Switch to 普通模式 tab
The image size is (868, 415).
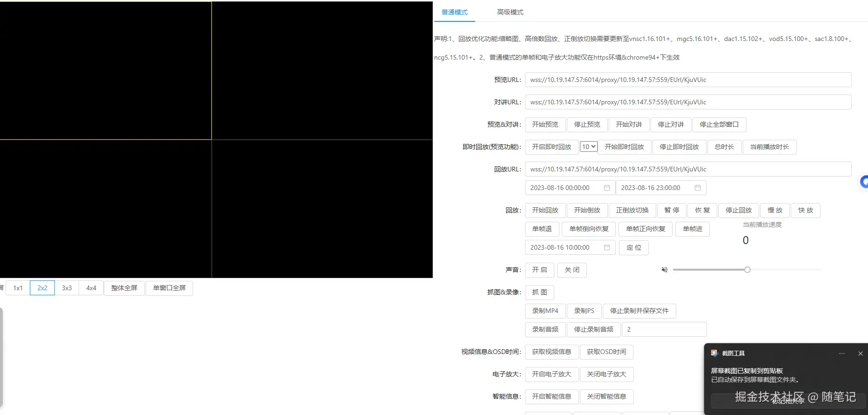coord(455,12)
